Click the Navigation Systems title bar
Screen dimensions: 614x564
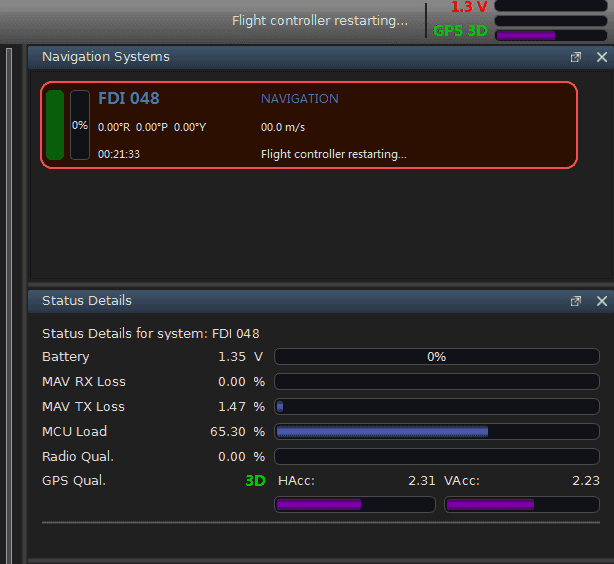300,58
